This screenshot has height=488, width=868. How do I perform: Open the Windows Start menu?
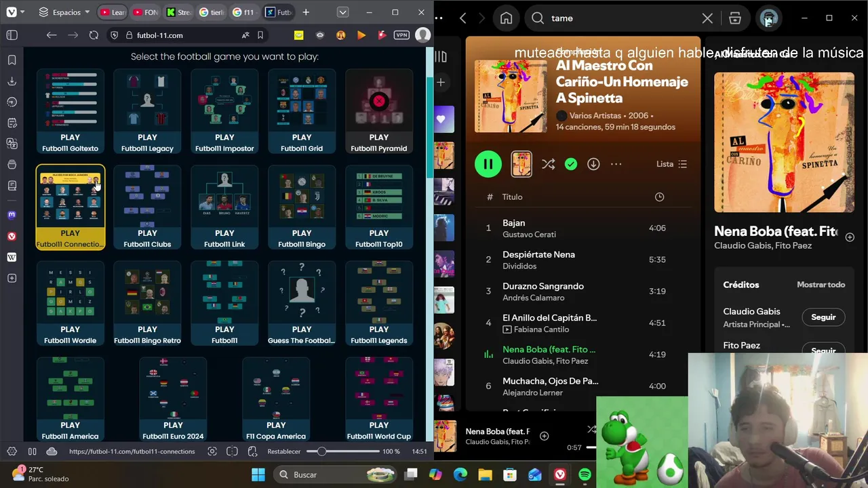[x=258, y=474]
